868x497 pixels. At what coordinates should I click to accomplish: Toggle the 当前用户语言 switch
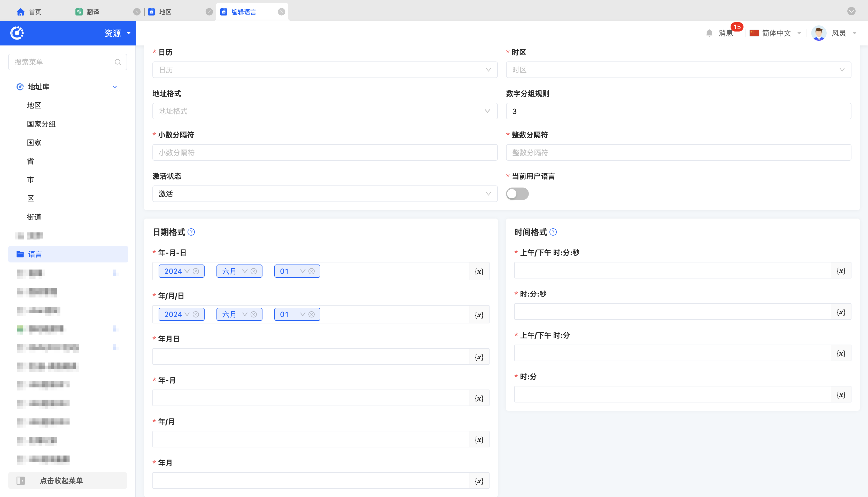tap(517, 194)
